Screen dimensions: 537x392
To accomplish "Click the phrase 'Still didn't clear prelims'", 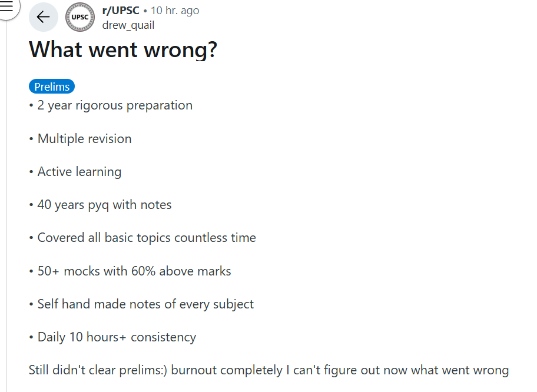I will (95, 370).
